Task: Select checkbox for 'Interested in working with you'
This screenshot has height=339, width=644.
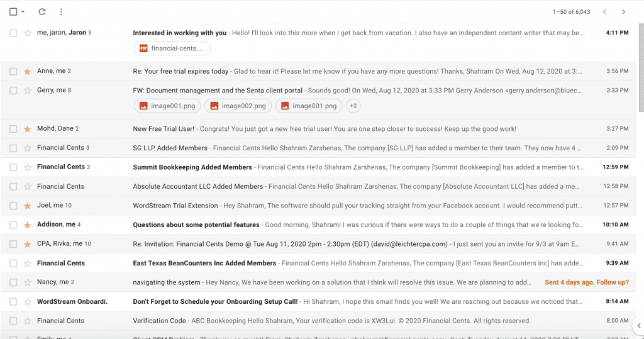Action: (13, 33)
